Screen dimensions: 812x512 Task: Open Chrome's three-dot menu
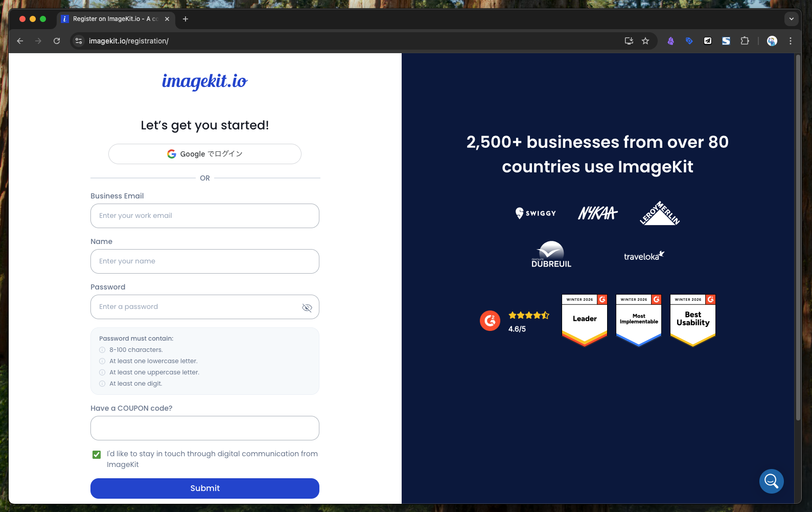(790, 41)
